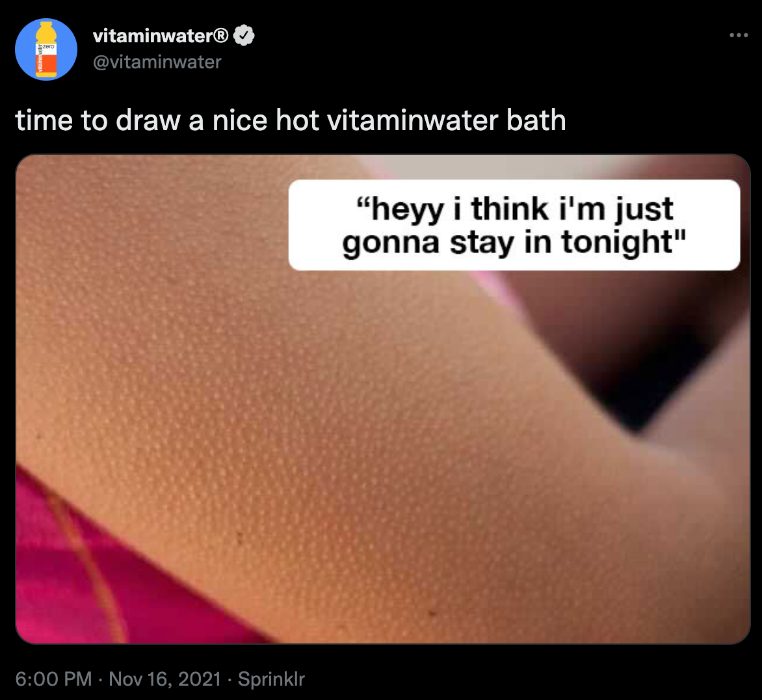Visit the @vitaminwater handle link
Viewport: 762px width, 700px height.
pyautogui.click(x=157, y=62)
